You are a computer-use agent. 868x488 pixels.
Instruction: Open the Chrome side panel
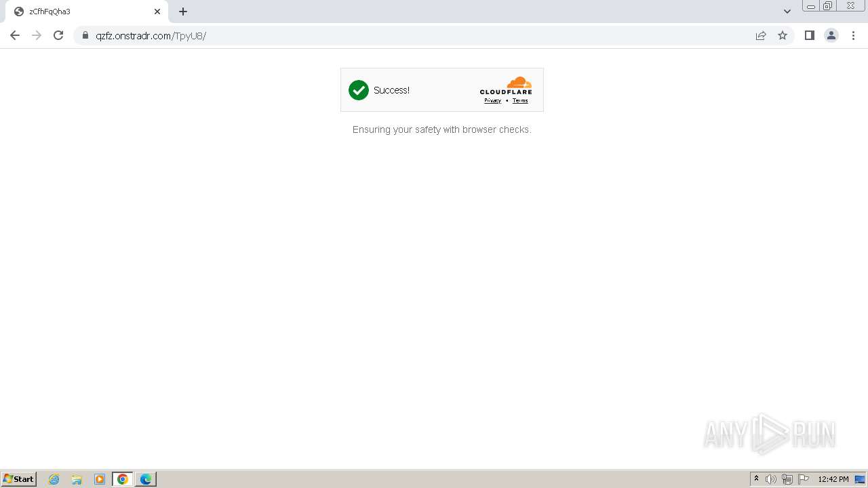810,35
